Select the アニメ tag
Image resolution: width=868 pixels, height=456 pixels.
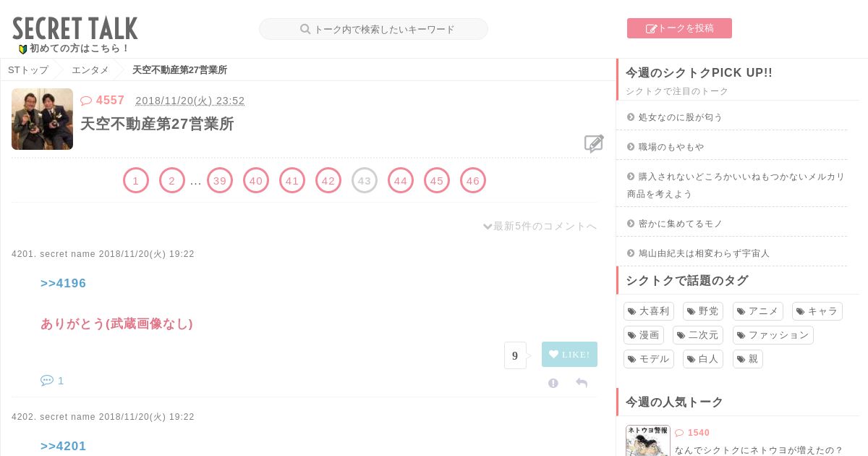point(758,311)
